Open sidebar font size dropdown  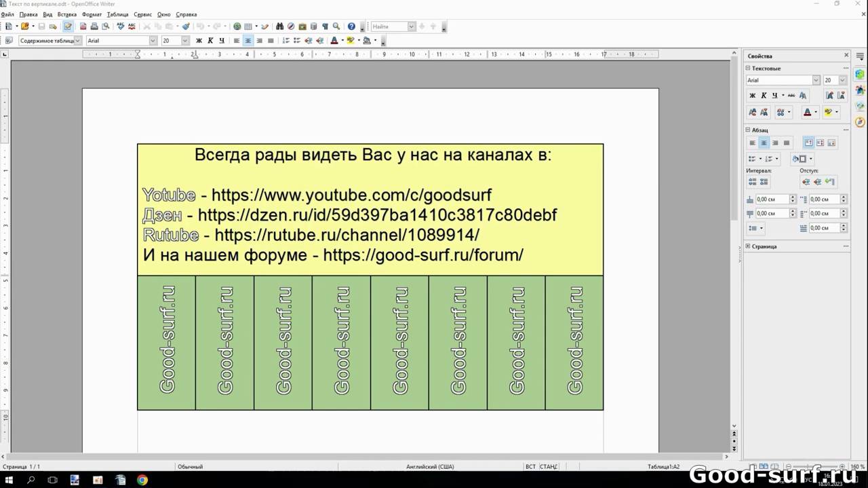[x=842, y=80]
